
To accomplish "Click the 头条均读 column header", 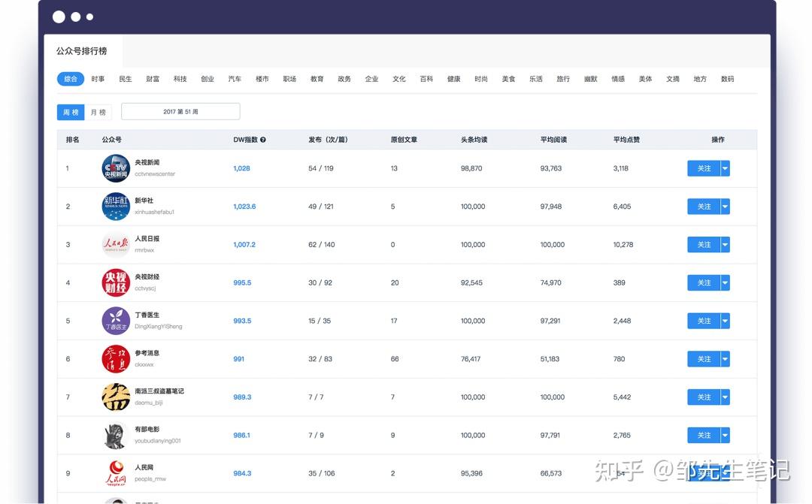I will click(x=474, y=140).
